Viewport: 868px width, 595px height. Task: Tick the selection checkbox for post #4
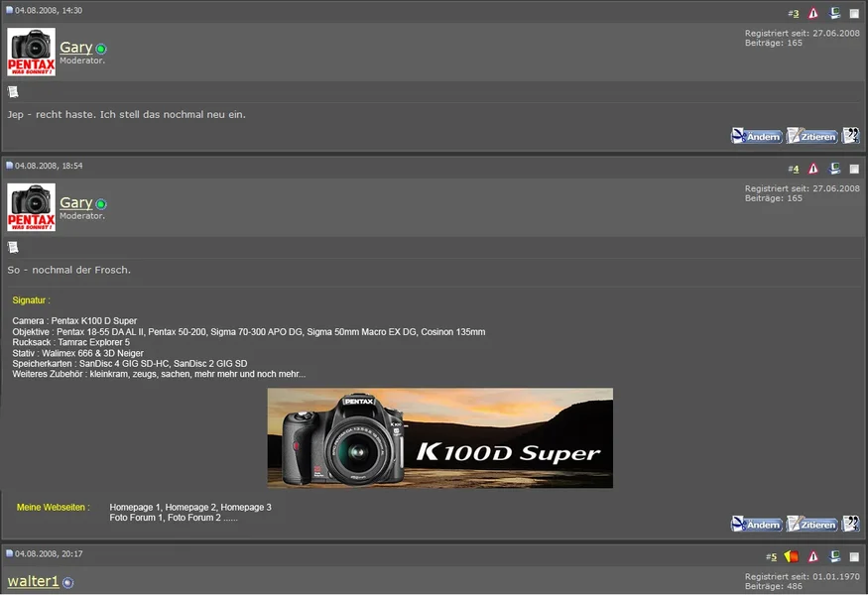[854, 169]
